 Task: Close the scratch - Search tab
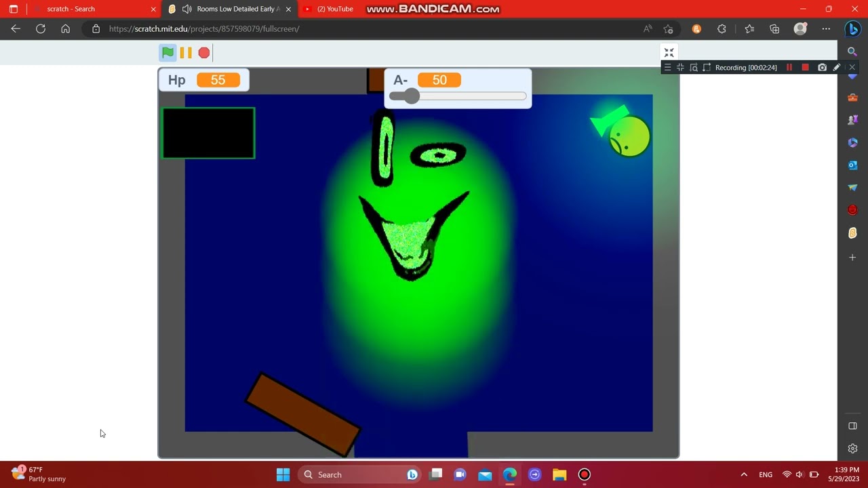(x=153, y=9)
